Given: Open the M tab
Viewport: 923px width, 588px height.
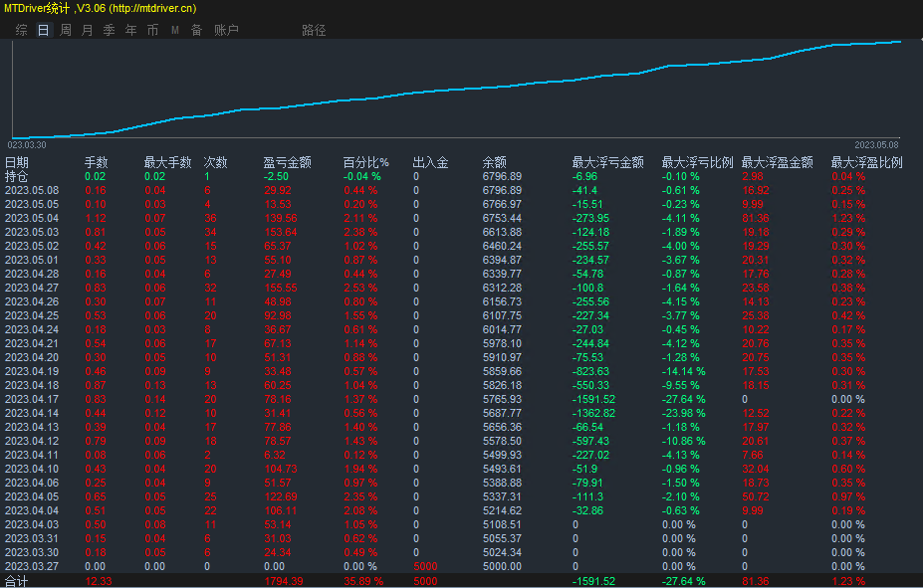Looking at the screenshot, I should click(x=175, y=30).
